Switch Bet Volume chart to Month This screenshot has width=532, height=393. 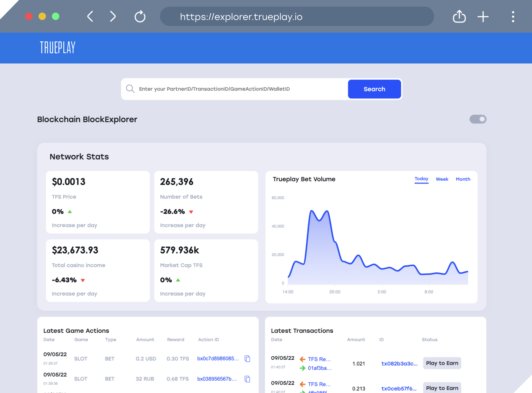(x=463, y=179)
